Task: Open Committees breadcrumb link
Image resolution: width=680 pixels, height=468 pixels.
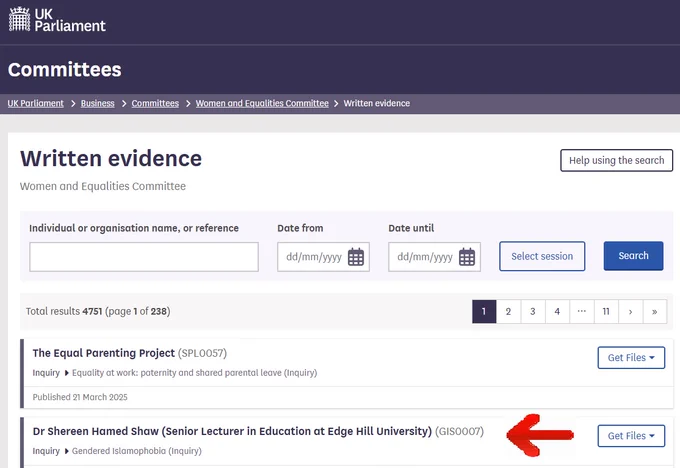Action: point(155,103)
